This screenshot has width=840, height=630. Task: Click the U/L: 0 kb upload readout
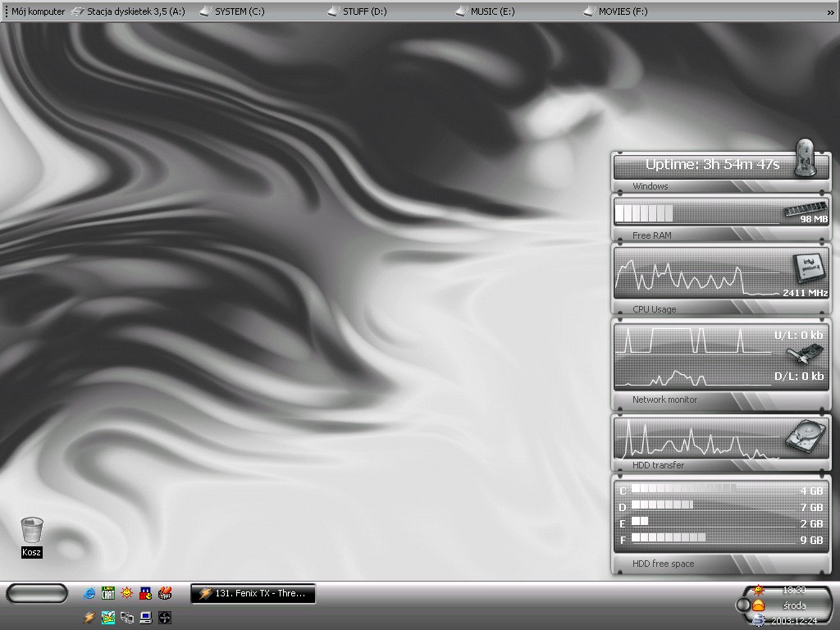click(798, 336)
